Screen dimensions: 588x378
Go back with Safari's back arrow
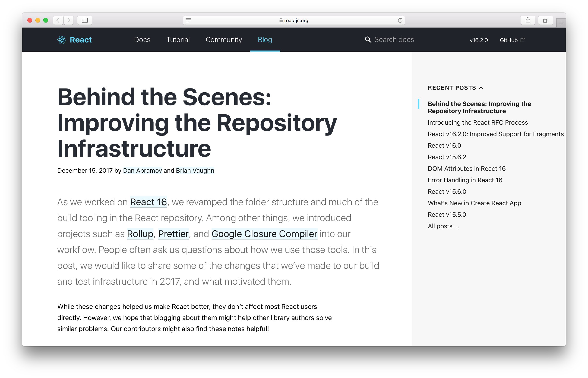pyautogui.click(x=58, y=20)
